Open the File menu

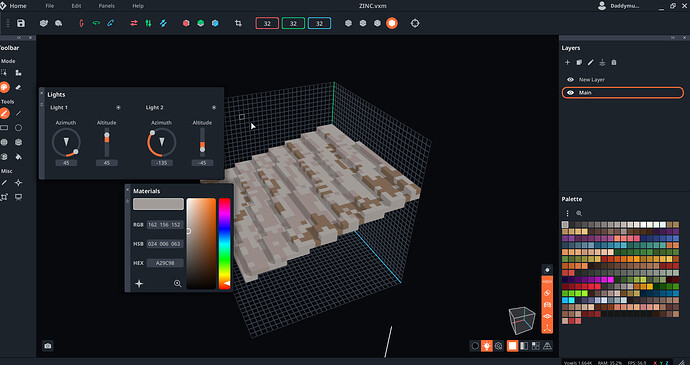point(50,6)
